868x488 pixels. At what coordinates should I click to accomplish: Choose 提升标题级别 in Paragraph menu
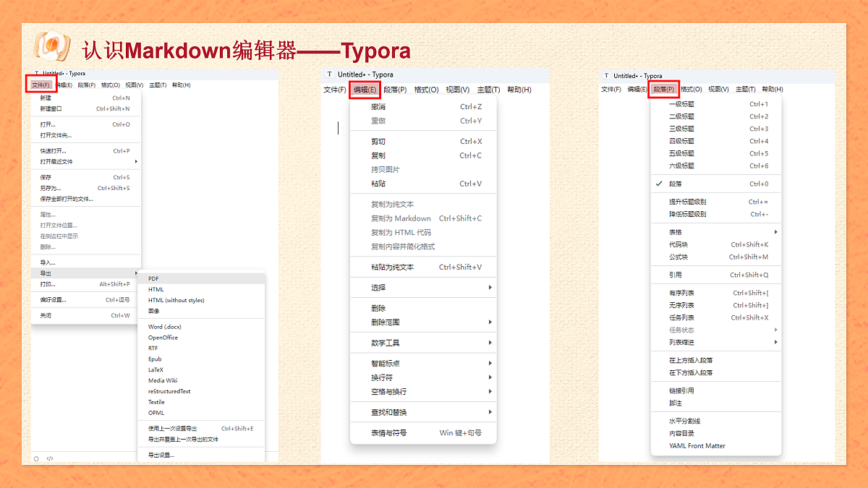pyautogui.click(x=718, y=202)
